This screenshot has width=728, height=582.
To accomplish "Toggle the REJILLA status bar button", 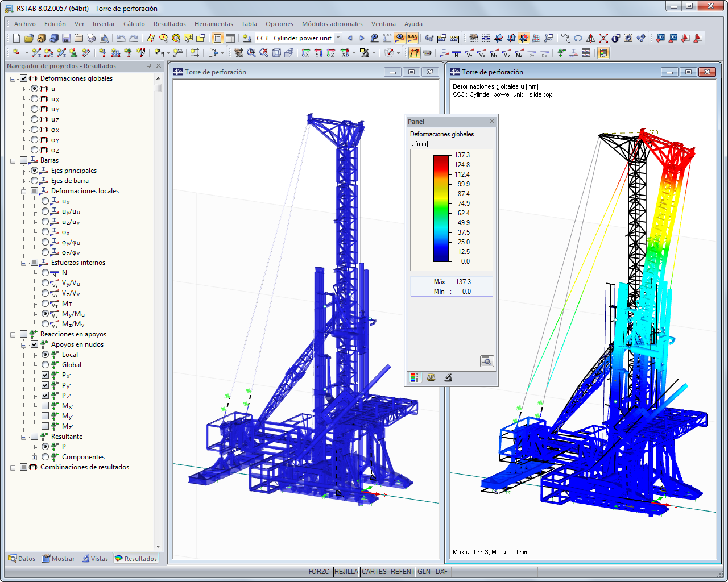I will (346, 572).
